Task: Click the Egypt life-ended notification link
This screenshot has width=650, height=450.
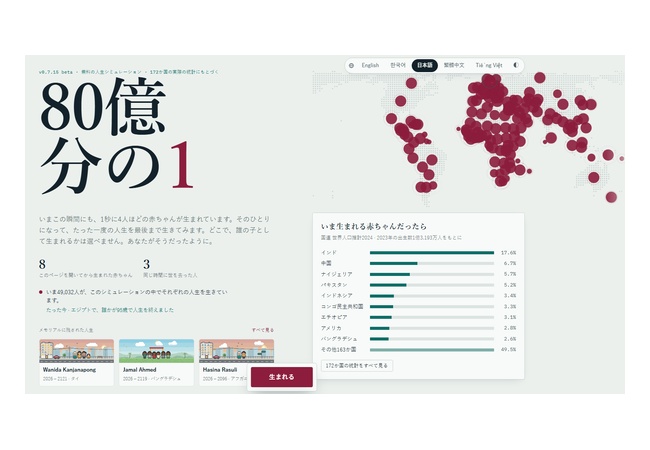Action: tap(110, 310)
